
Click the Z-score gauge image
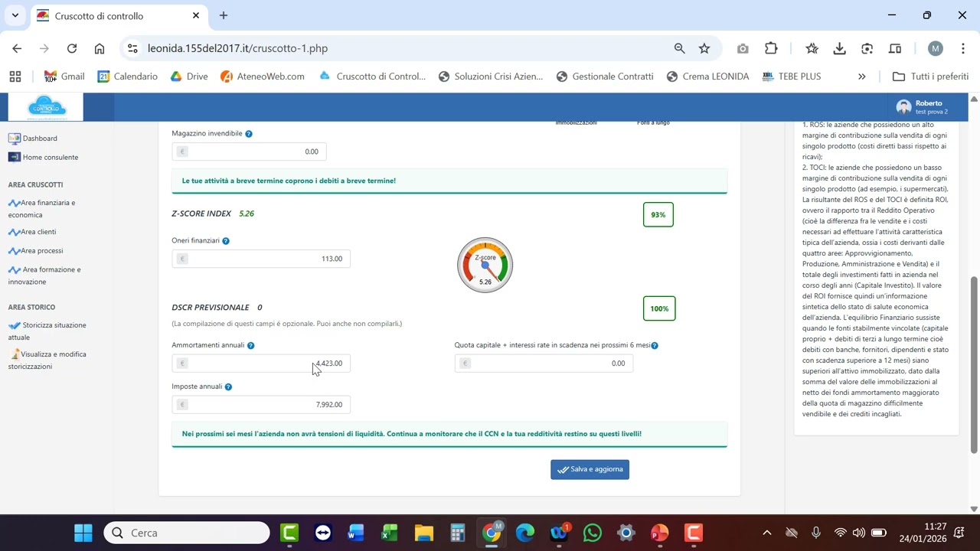pyautogui.click(x=485, y=266)
